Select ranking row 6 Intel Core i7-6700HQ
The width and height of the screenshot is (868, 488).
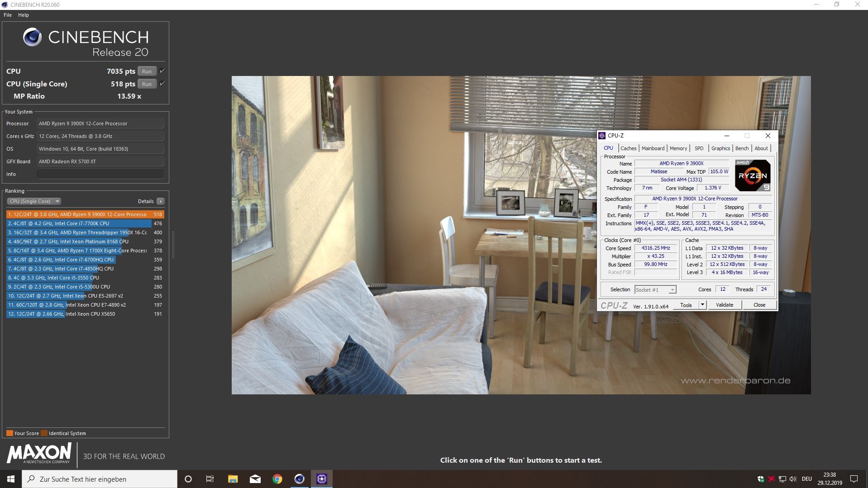coord(85,260)
